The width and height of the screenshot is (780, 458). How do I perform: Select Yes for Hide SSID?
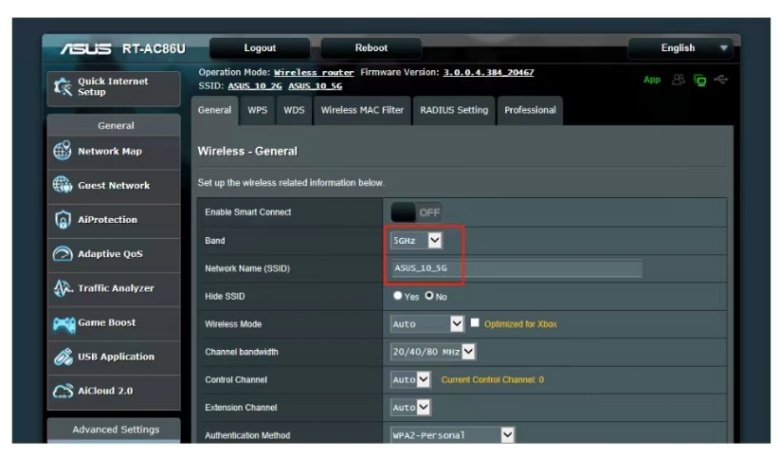(398, 297)
